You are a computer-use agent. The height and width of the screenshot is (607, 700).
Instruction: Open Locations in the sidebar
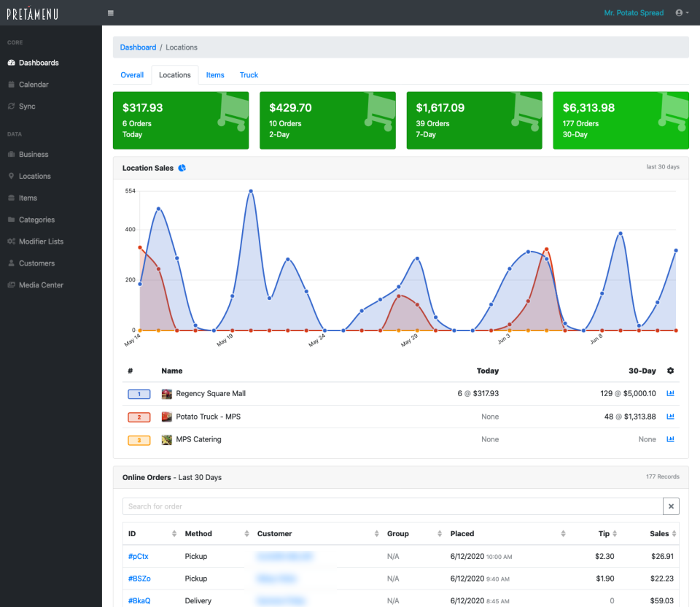pos(35,177)
